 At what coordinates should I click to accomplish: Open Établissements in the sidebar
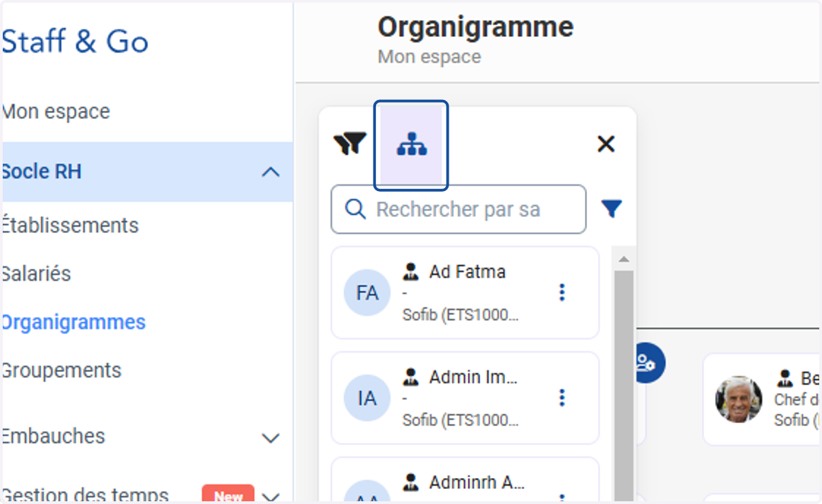[x=70, y=225]
